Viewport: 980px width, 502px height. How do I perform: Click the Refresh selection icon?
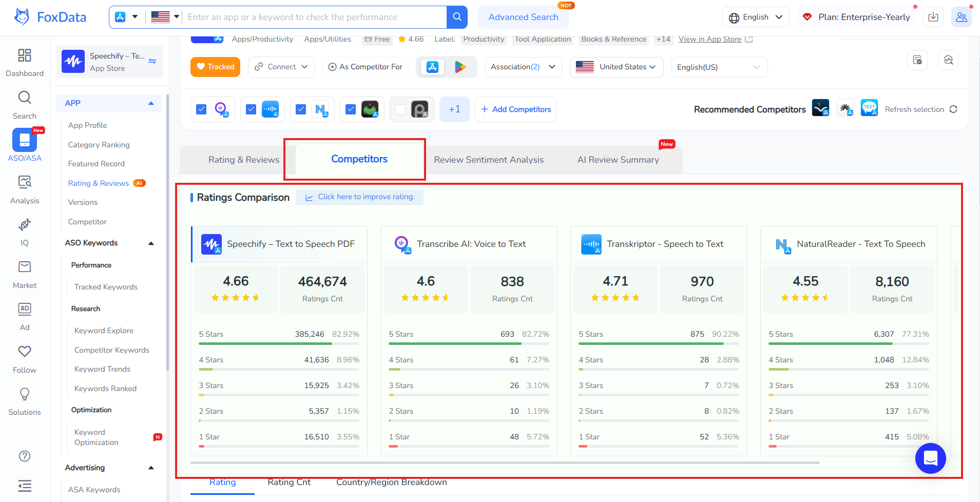(953, 109)
